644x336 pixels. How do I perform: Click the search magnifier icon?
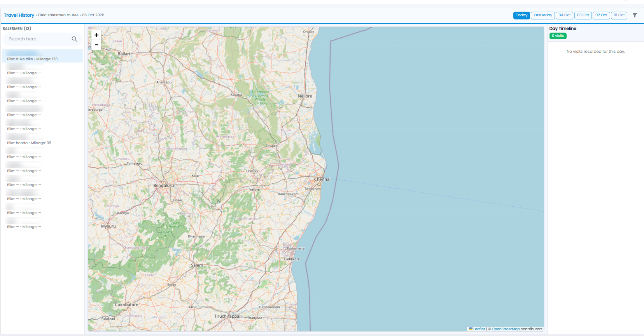point(75,39)
